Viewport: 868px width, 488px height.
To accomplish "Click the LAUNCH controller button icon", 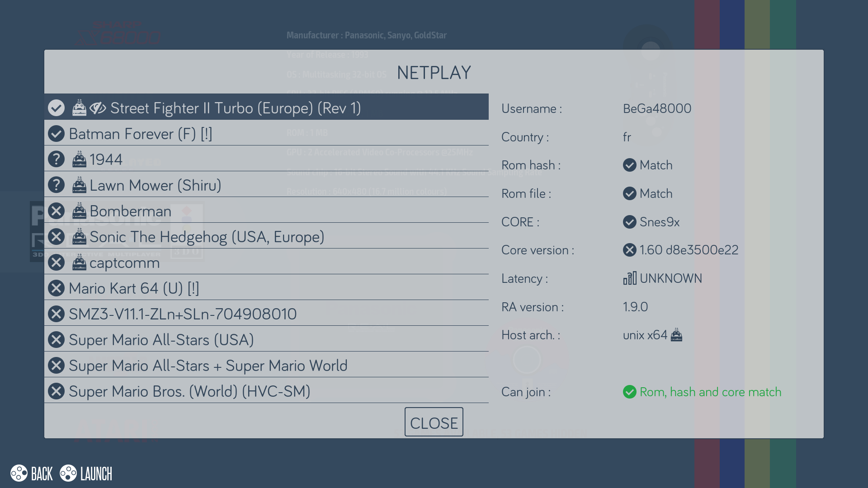I will pyautogui.click(x=68, y=474).
